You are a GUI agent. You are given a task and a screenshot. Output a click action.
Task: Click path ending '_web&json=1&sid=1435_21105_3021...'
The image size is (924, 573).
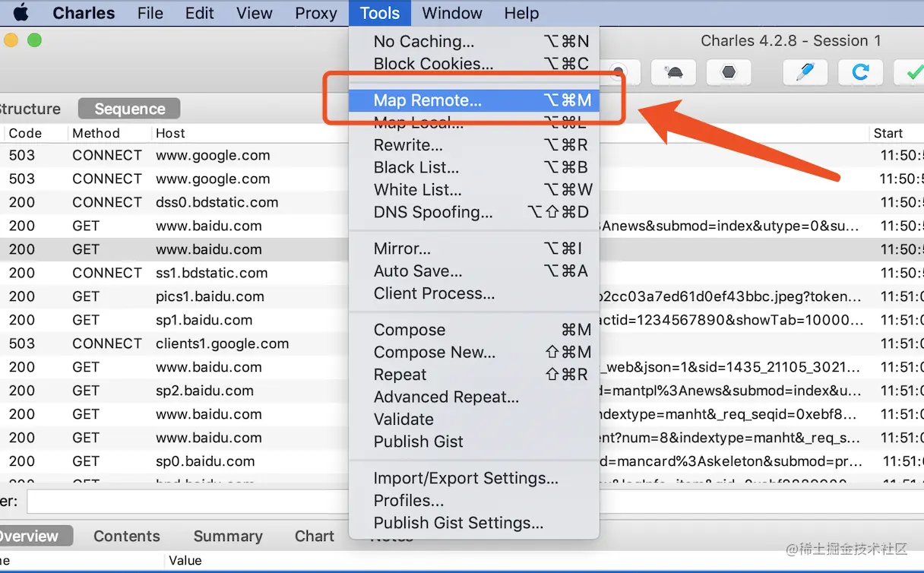pos(731,367)
